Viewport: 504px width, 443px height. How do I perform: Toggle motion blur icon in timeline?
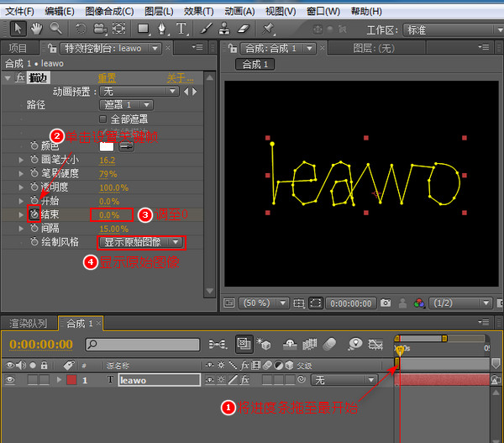point(329,344)
